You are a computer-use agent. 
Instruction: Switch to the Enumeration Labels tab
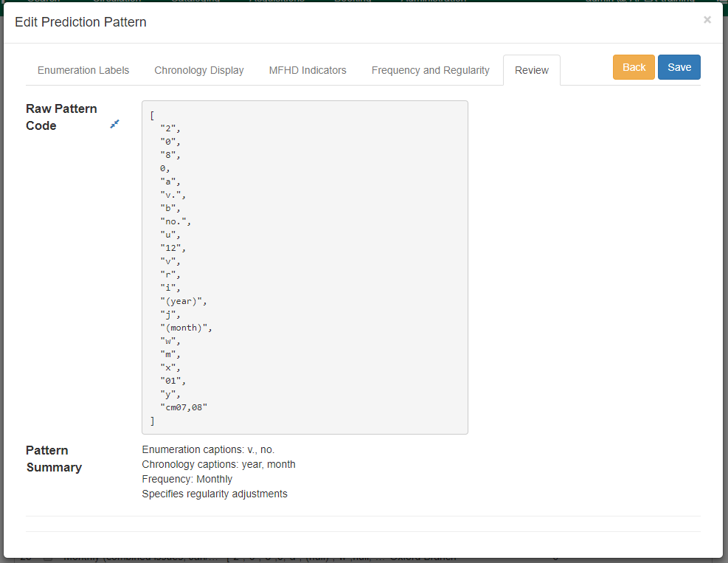pos(83,70)
